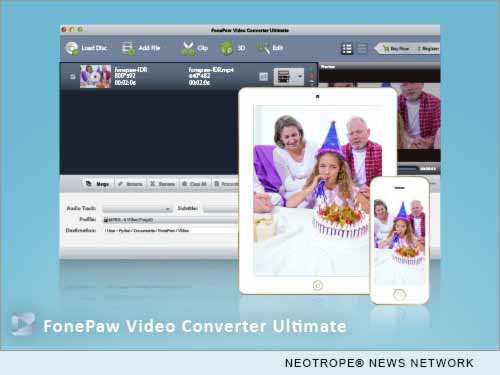The height and width of the screenshot is (375, 500).
Task: Click the Remove button
Action: (x=162, y=184)
